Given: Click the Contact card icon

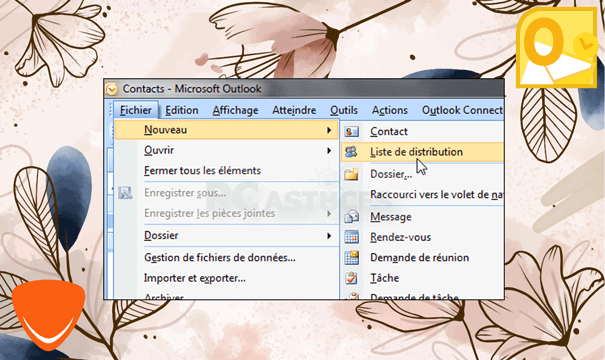Looking at the screenshot, I should point(352,132).
